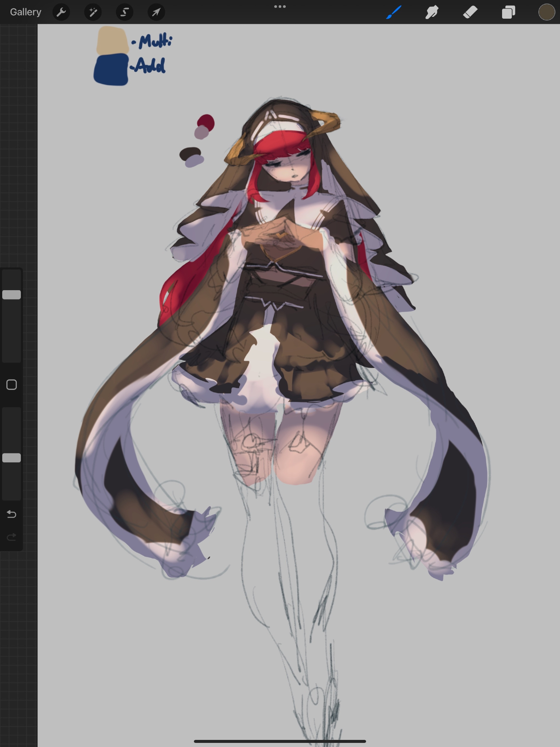560x747 pixels.
Task: Click the brush opacity slider handle
Action: point(12,458)
